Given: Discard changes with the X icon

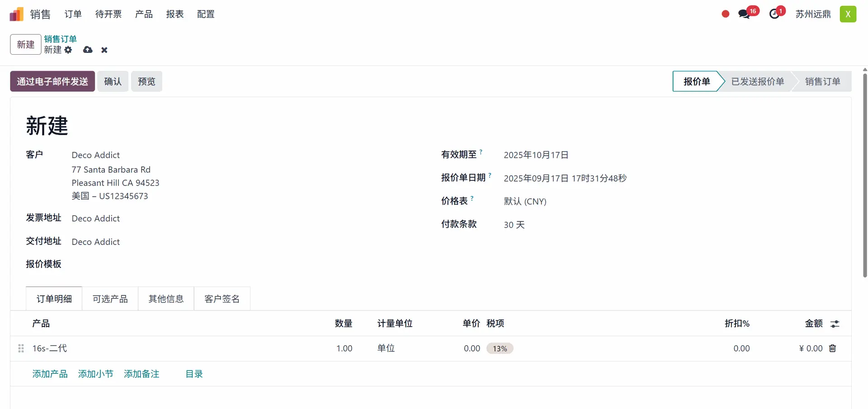Looking at the screenshot, I should point(104,50).
